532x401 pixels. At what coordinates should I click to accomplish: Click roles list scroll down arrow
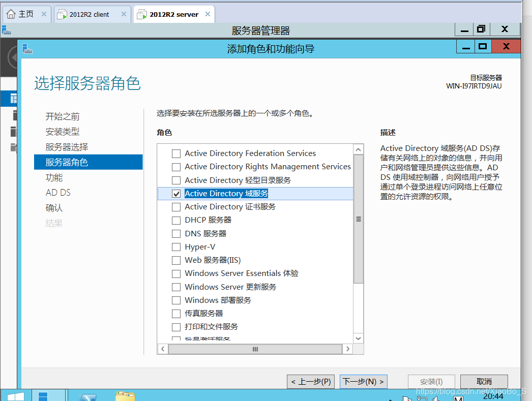point(358,338)
